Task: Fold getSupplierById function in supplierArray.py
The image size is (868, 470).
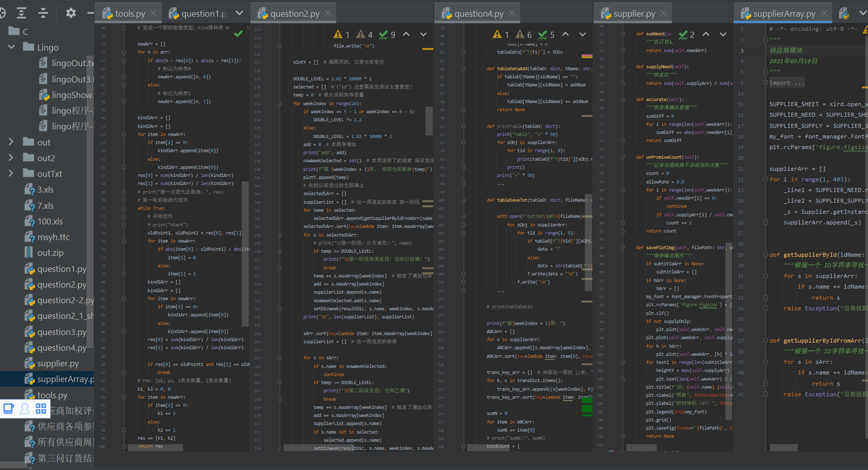Action: (765, 255)
